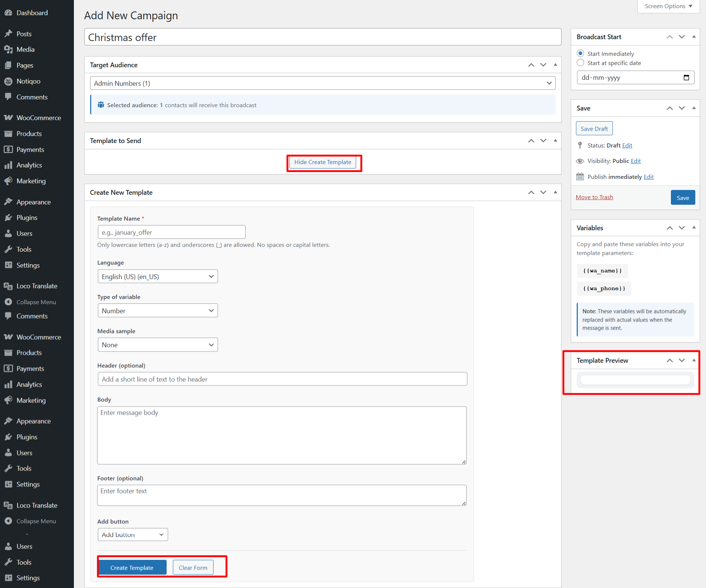
Task: Choose Start at specific date
Action: 580,63
